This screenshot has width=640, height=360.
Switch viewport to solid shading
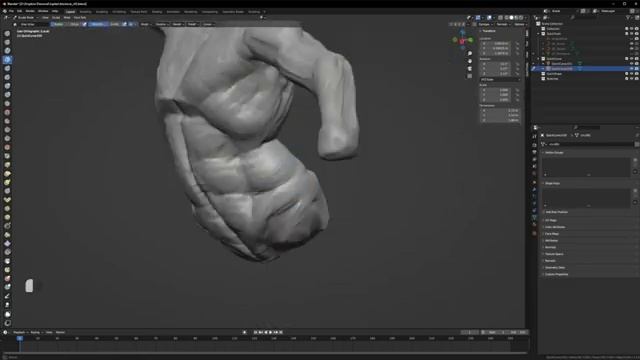(511, 18)
